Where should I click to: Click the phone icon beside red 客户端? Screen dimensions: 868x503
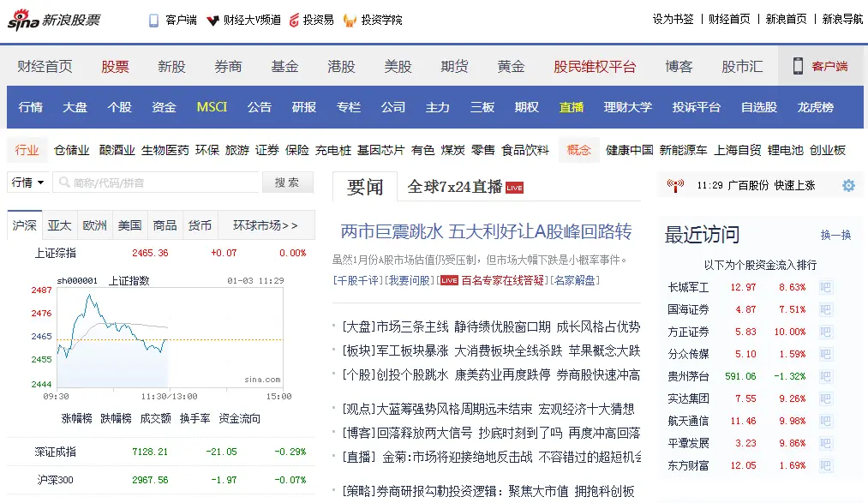pos(798,66)
